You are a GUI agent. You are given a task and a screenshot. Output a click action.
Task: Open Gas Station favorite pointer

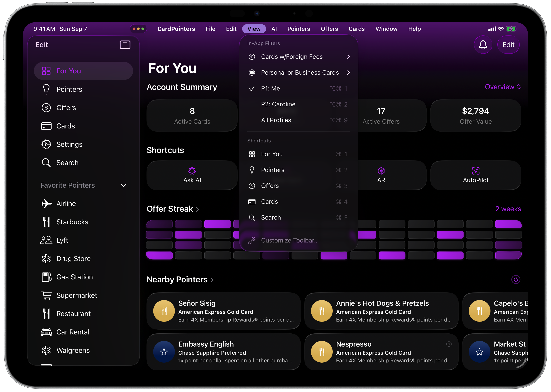tap(74, 277)
